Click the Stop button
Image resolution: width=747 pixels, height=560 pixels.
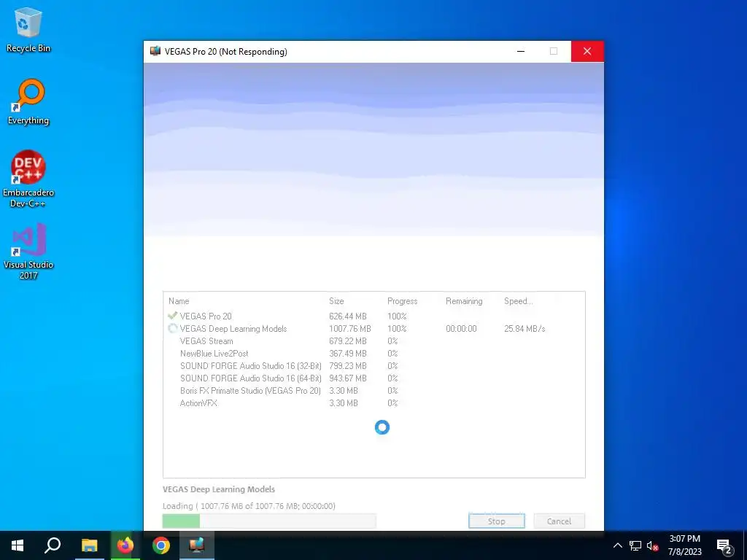click(496, 521)
